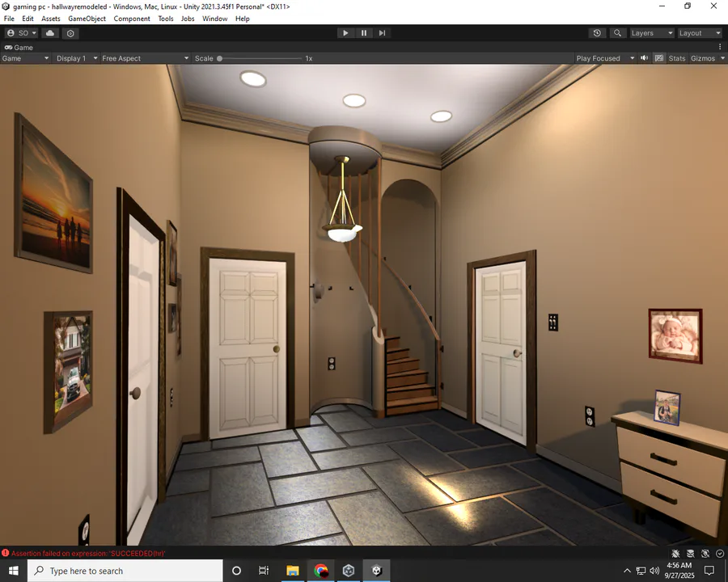The height and width of the screenshot is (582, 728).
Task: Mute game audio with the speaker toggle
Action: click(x=645, y=58)
